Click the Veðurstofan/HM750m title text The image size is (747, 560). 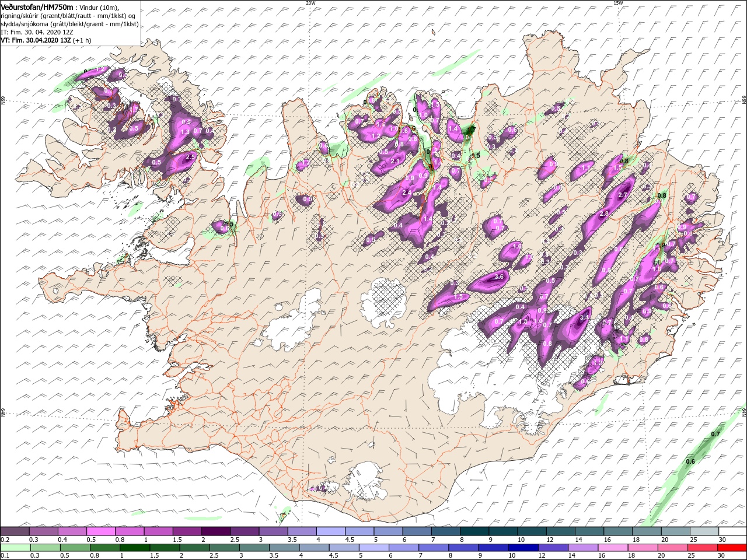(37, 6)
